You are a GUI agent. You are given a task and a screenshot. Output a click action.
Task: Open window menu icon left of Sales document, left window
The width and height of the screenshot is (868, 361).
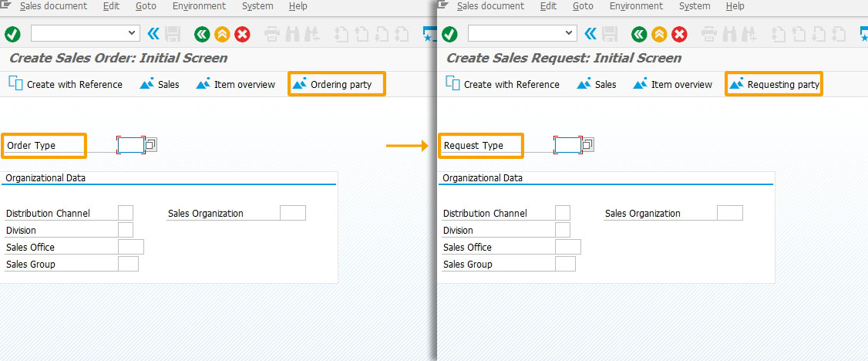click(6, 5)
